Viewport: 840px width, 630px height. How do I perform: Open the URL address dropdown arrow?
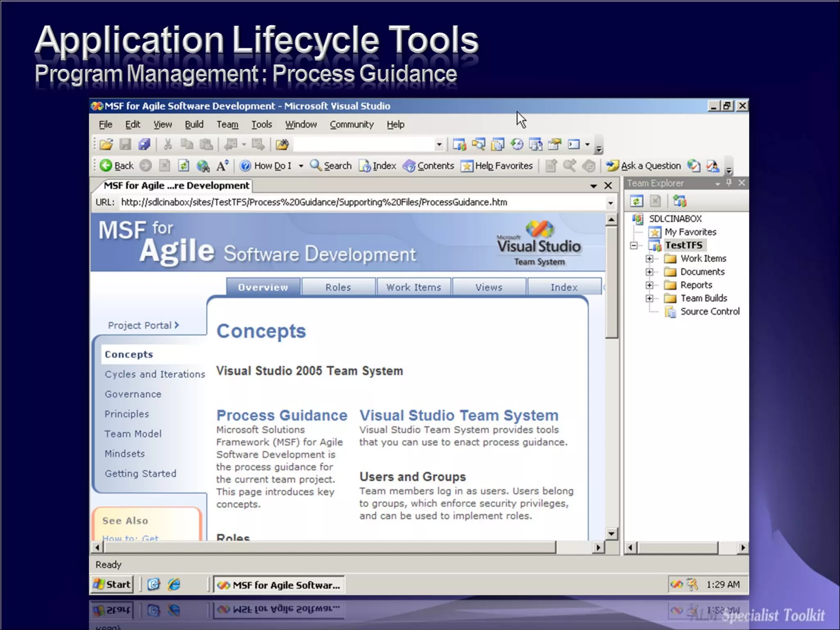(x=610, y=203)
